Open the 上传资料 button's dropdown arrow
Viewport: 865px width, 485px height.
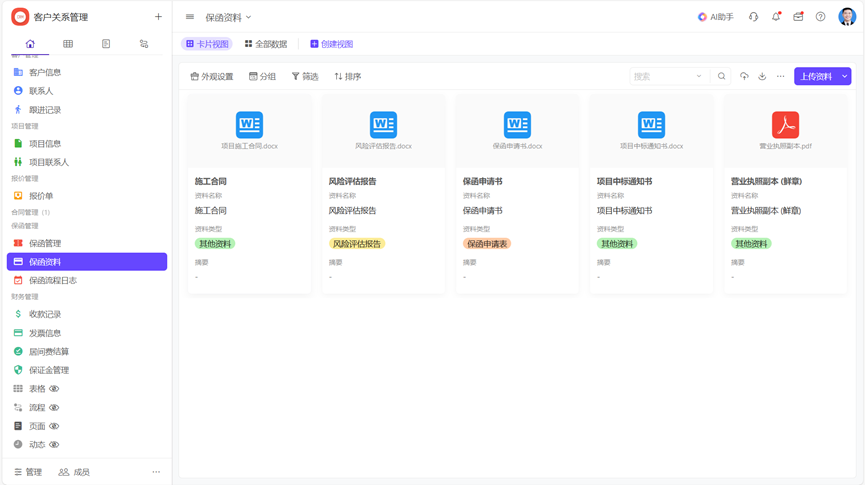[845, 77]
